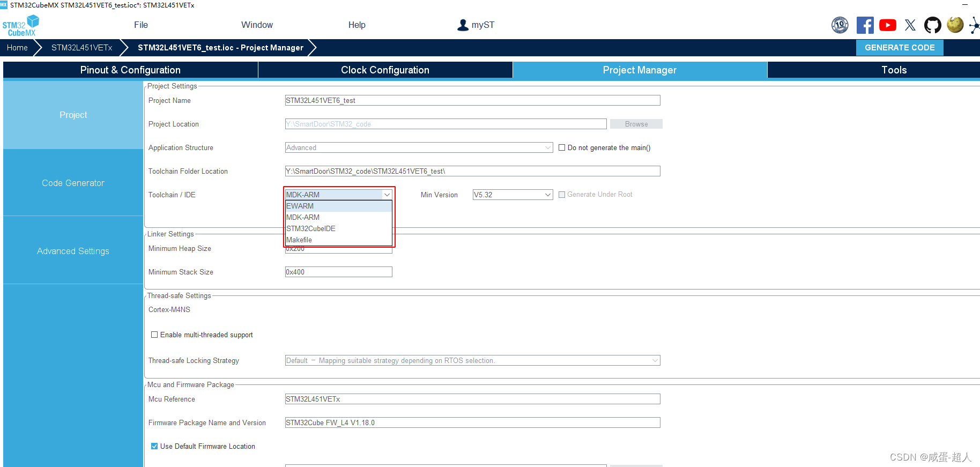Select the Project side panel

[x=73, y=115]
